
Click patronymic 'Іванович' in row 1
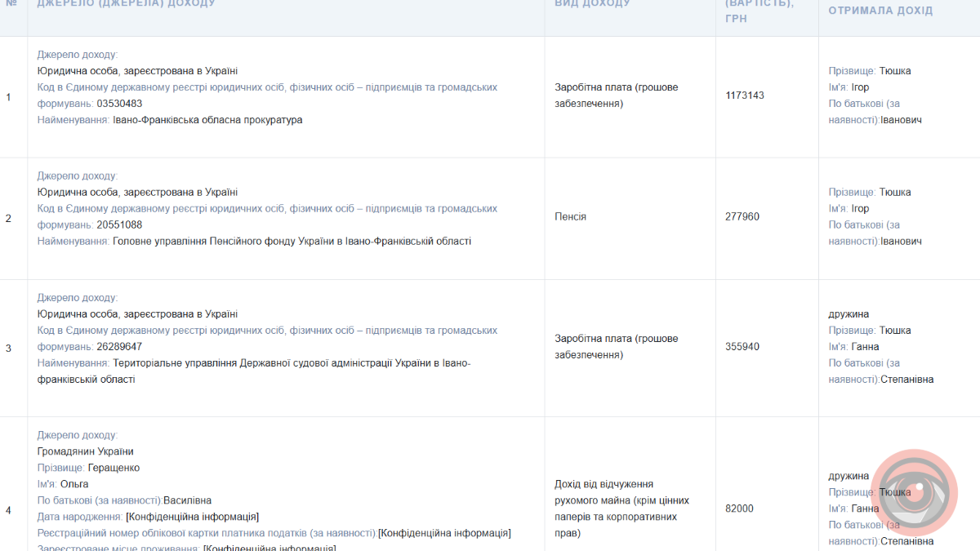(901, 120)
